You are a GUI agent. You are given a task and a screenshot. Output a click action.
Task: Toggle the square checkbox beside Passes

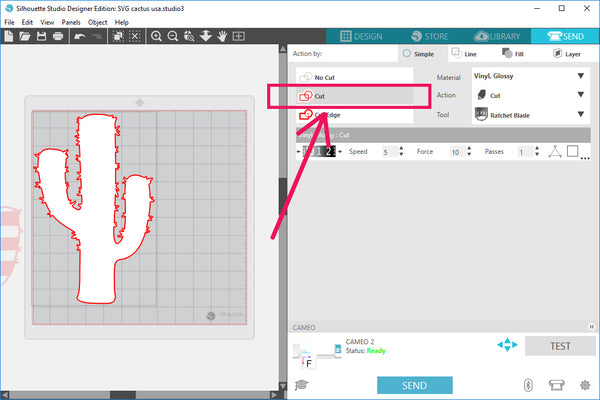pyautogui.click(x=572, y=151)
